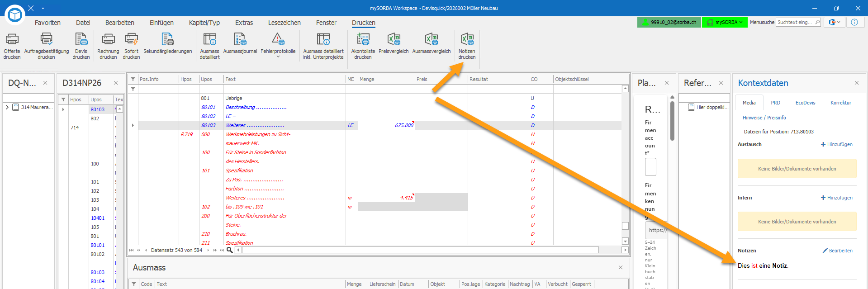Switch to PRD tab
Image resolution: width=868 pixels, height=289 pixels.
tap(776, 103)
